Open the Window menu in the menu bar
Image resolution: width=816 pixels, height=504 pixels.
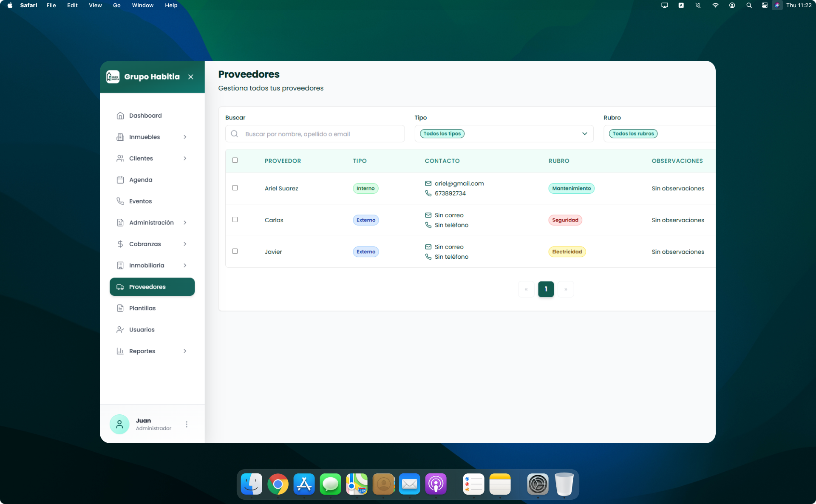point(142,5)
